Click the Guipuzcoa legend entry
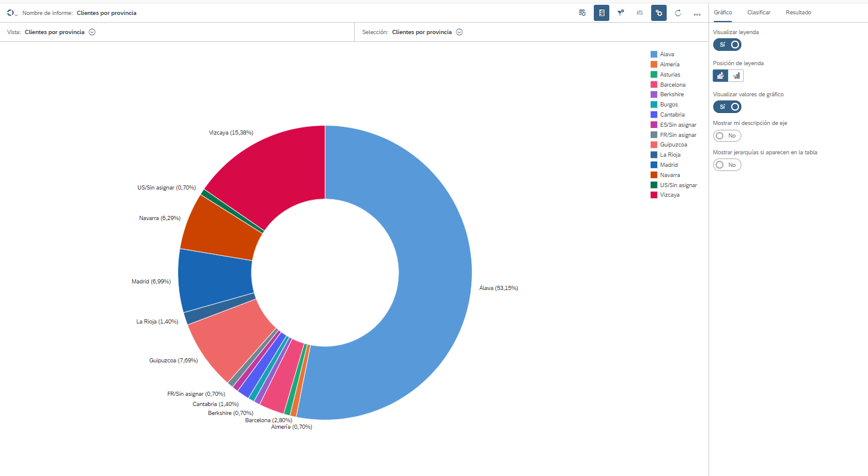868x476 pixels. (x=669, y=145)
